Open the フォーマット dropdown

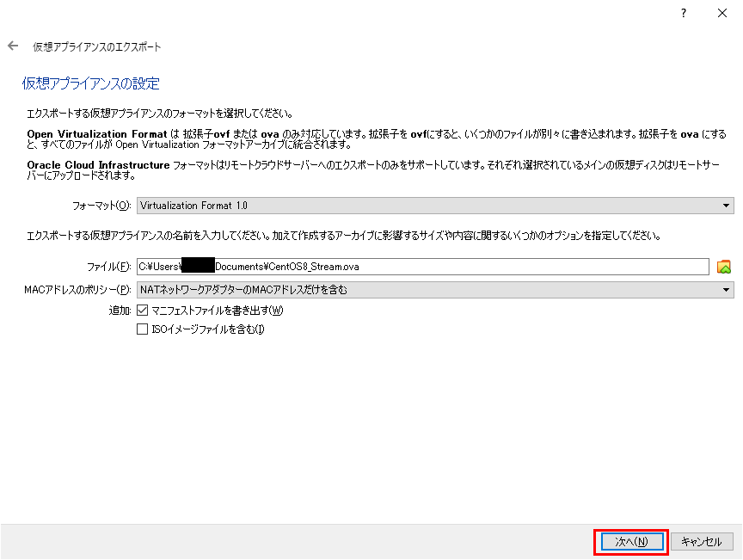pyautogui.click(x=435, y=206)
